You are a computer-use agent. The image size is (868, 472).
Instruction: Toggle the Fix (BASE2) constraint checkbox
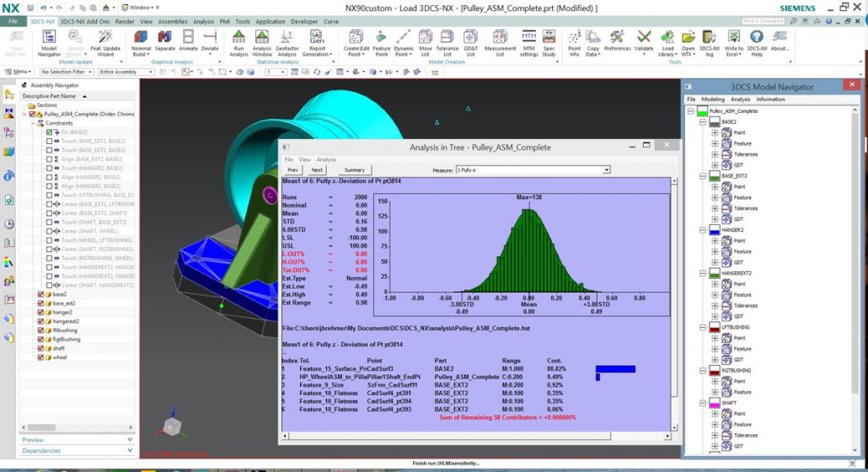tap(49, 132)
